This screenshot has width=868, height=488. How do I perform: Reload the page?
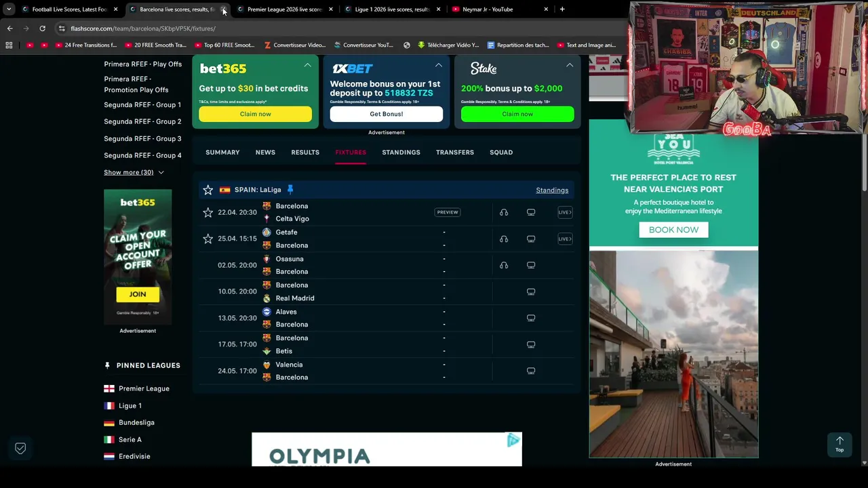42,28
